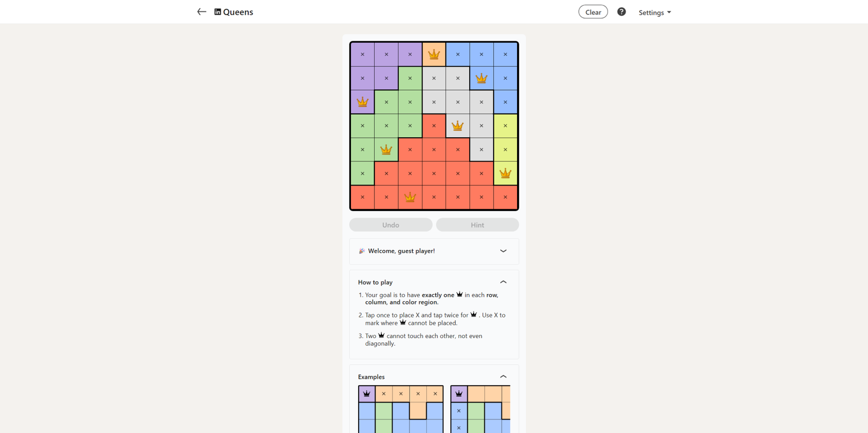Click the crown in the blue cell
Screen dimensions: 868x433
tap(481, 78)
